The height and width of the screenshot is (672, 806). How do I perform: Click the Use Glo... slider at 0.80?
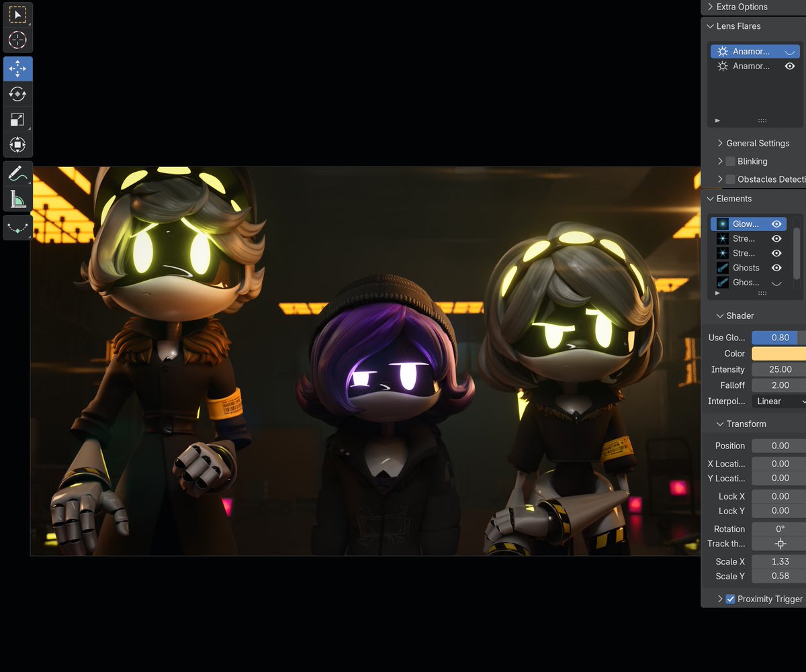[778, 338]
